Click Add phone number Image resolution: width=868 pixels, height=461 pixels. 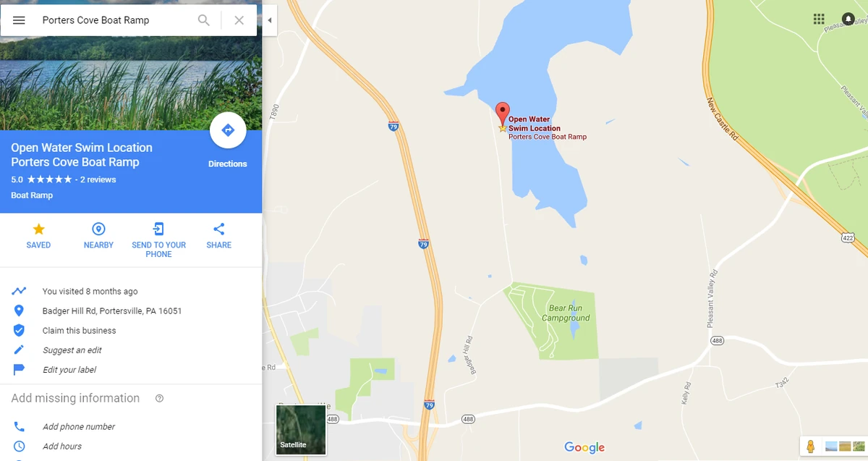79,427
